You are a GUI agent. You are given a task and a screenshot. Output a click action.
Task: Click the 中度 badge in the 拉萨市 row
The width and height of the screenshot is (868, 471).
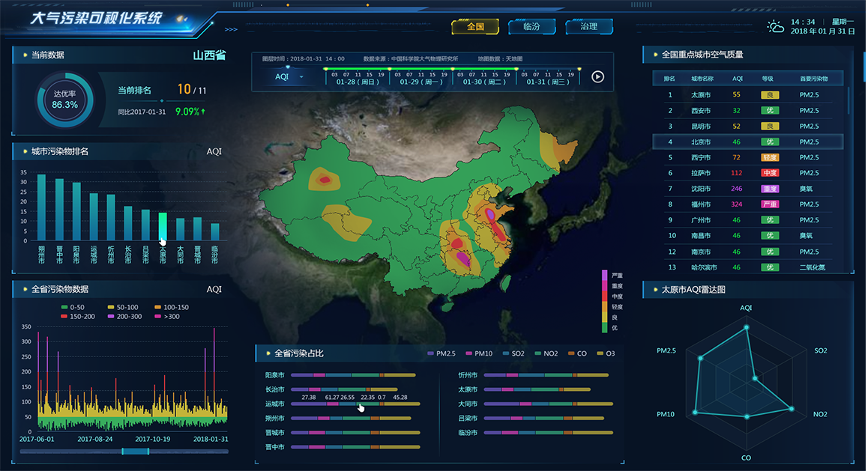coord(769,173)
